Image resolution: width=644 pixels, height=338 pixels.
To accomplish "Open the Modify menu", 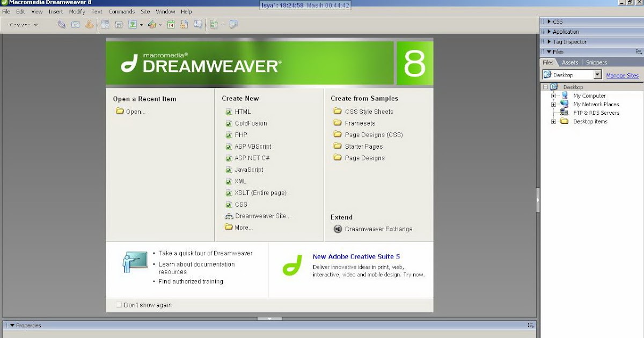I will 77,11.
